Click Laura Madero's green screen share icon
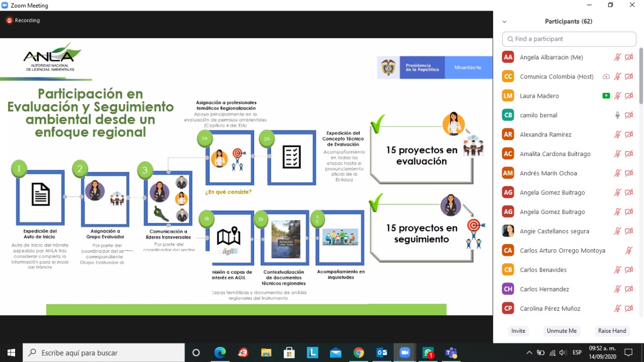 pyautogui.click(x=606, y=96)
